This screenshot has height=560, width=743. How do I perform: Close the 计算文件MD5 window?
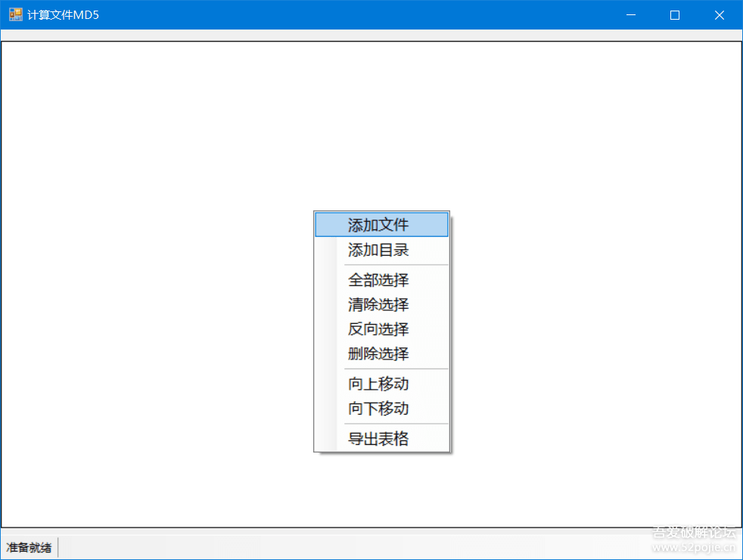tap(720, 14)
